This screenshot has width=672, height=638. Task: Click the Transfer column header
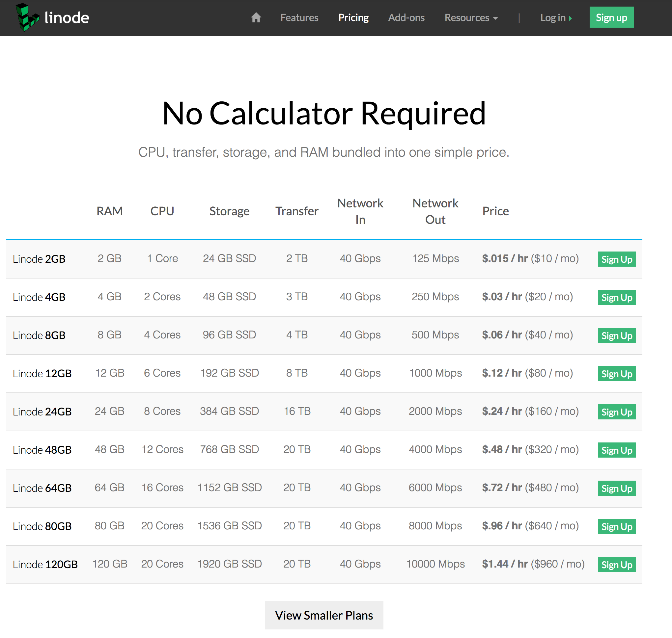pyautogui.click(x=297, y=211)
